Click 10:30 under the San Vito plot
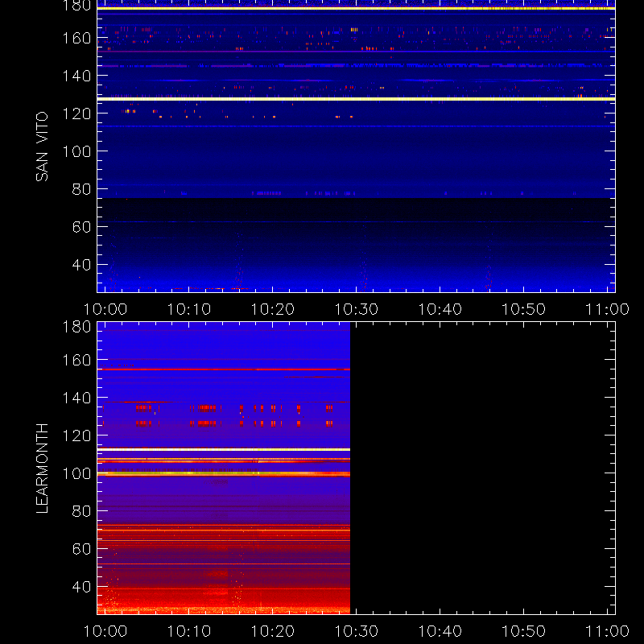Image resolution: width=644 pixels, height=644 pixels. (x=357, y=309)
